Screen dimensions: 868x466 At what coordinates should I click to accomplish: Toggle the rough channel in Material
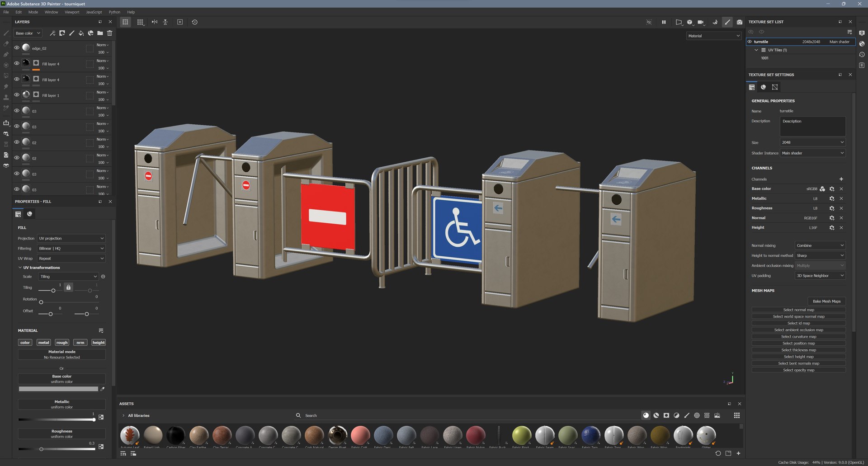(x=62, y=343)
